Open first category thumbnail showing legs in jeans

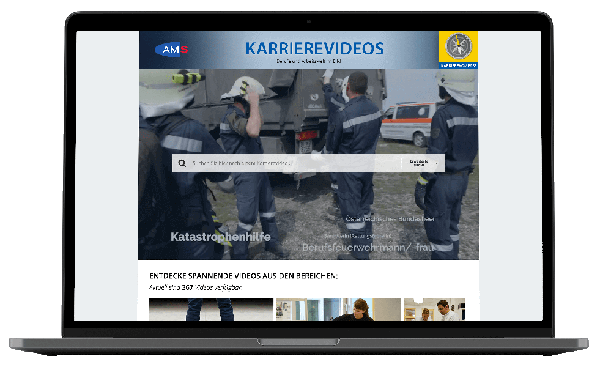[211, 309]
